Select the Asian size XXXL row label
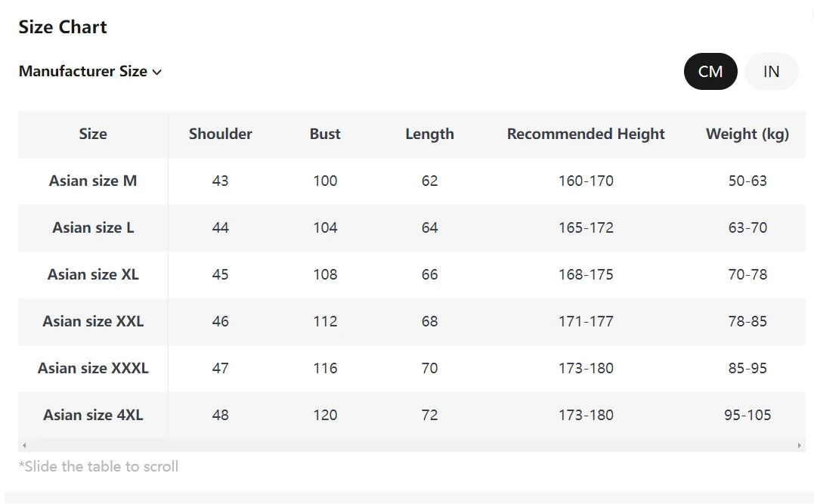 (x=93, y=369)
